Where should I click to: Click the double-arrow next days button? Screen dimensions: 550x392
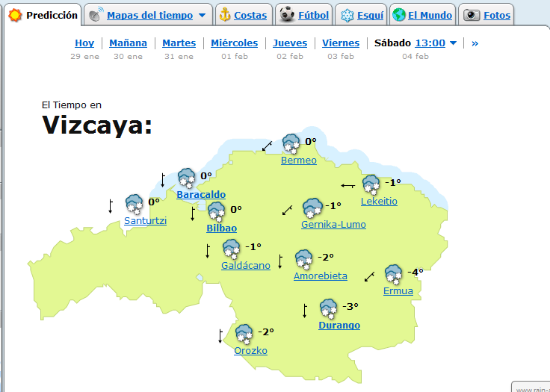(x=475, y=43)
